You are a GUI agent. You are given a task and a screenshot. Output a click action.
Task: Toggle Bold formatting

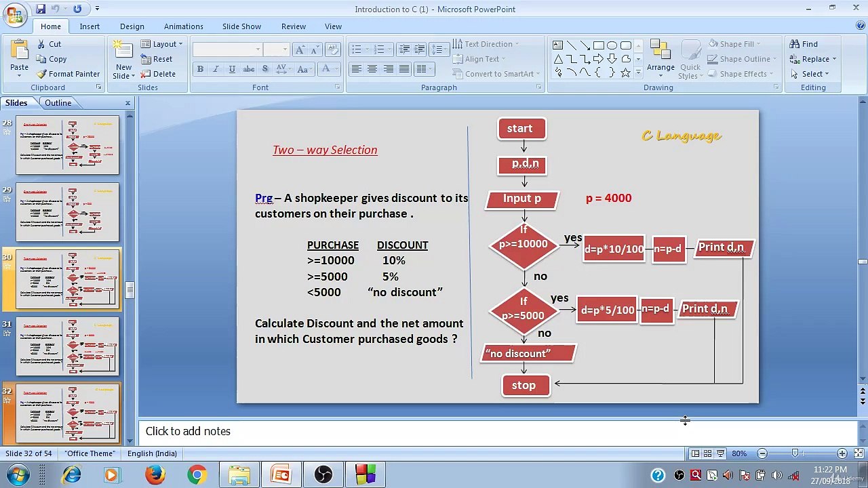(x=200, y=69)
